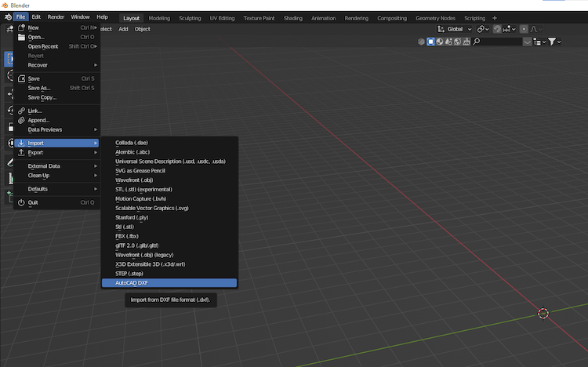588x367 pixels.
Task: Open the Edit menu
Action: point(36,17)
